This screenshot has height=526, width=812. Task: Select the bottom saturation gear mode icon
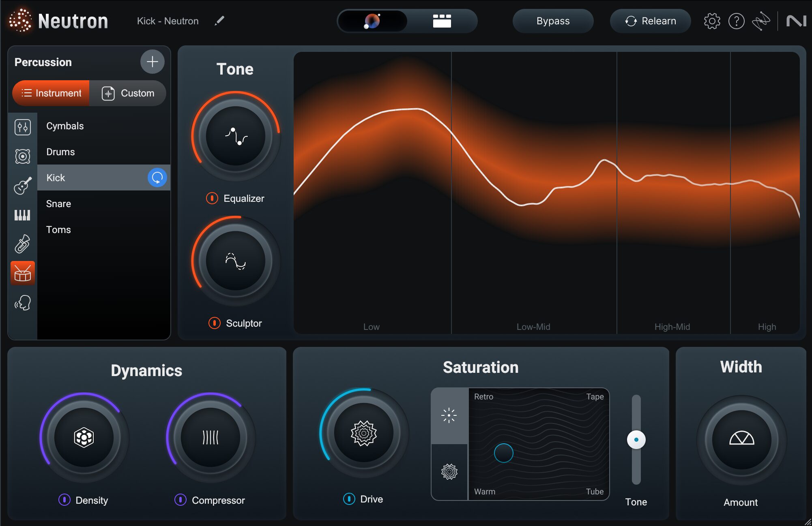(449, 472)
